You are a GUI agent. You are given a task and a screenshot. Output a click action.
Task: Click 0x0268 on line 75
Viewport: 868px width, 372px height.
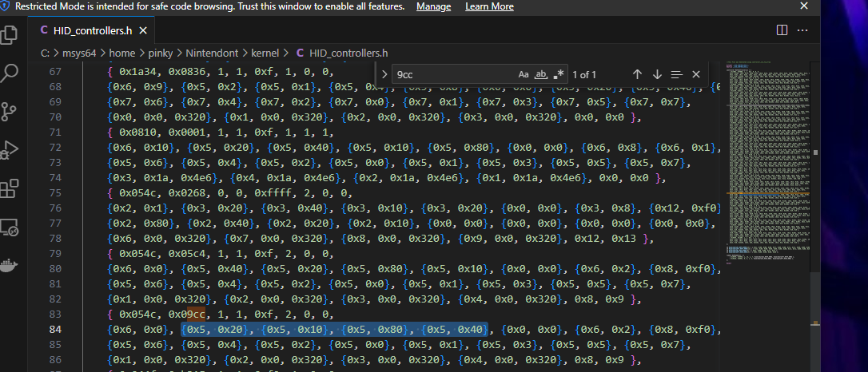[186, 193]
